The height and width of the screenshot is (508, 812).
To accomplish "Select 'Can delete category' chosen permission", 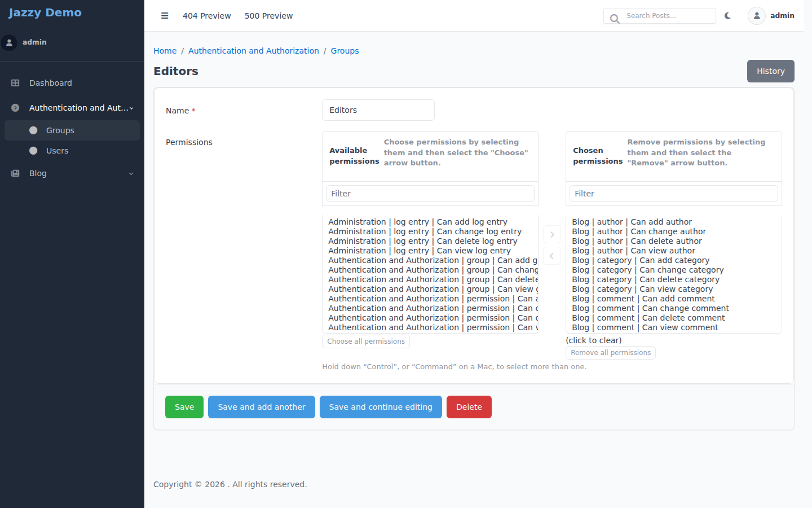I will click(x=674, y=279).
